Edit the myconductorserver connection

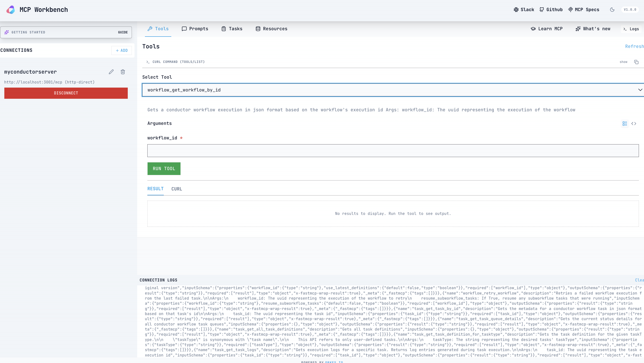(111, 72)
